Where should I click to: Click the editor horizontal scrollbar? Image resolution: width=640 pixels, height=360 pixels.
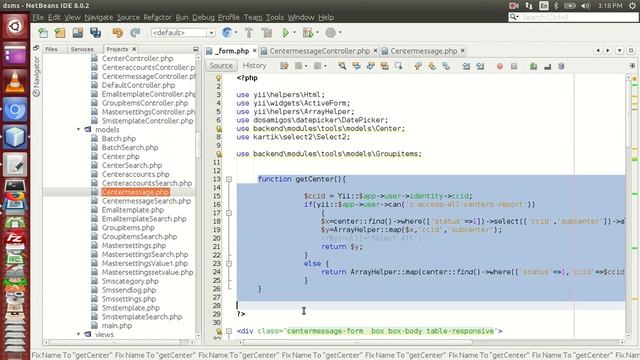coord(358,342)
